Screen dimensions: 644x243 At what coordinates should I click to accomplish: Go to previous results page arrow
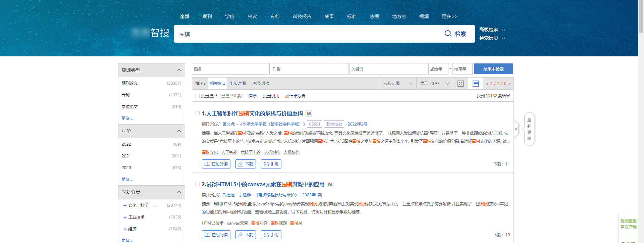tap(487, 84)
